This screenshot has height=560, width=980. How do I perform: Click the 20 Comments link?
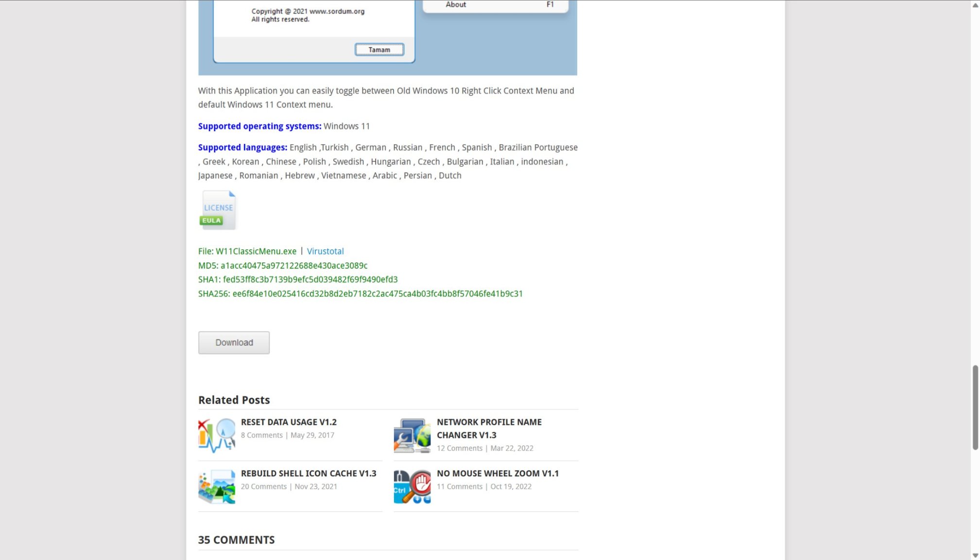point(263,486)
